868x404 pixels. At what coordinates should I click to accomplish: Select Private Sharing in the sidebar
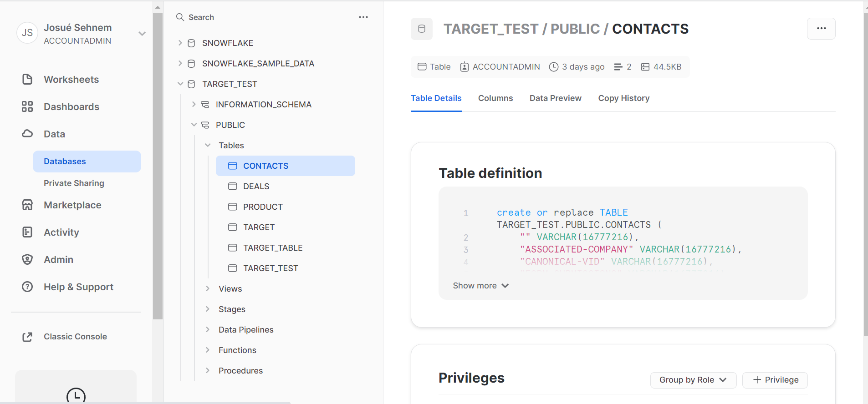(74, 183)
